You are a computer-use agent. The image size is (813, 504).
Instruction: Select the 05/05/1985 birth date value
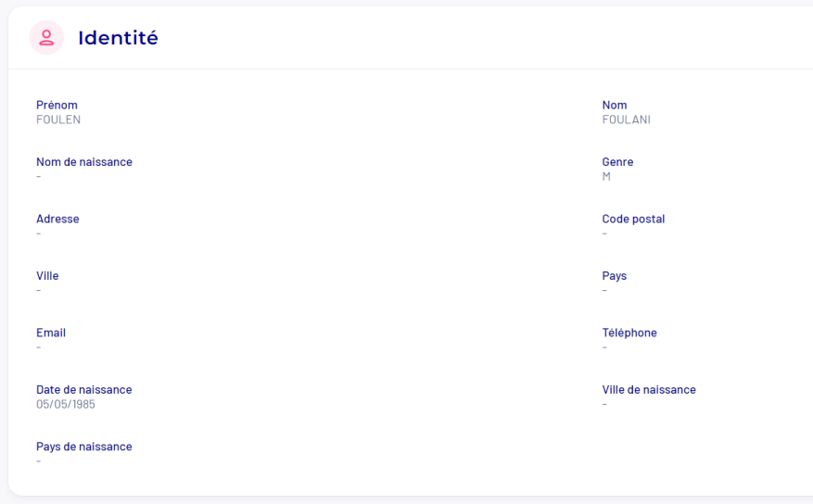(66, 405)
